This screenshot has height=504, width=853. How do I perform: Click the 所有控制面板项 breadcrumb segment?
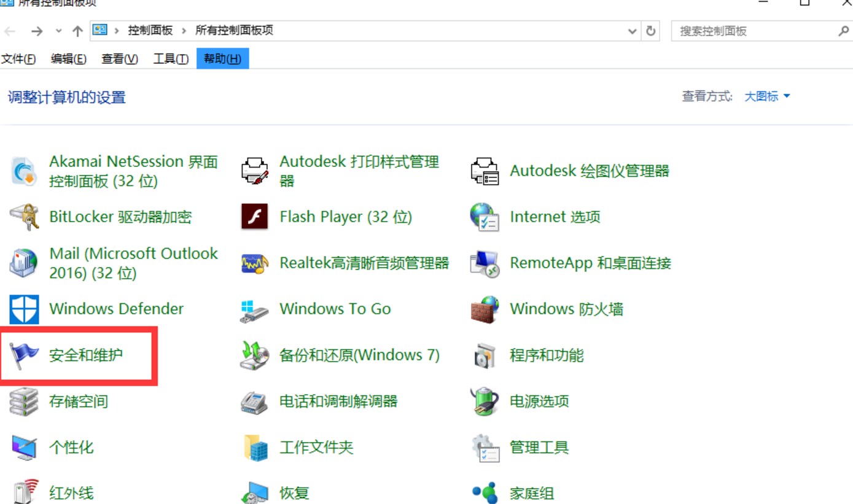pyautogui.click(x=234, y=31)
